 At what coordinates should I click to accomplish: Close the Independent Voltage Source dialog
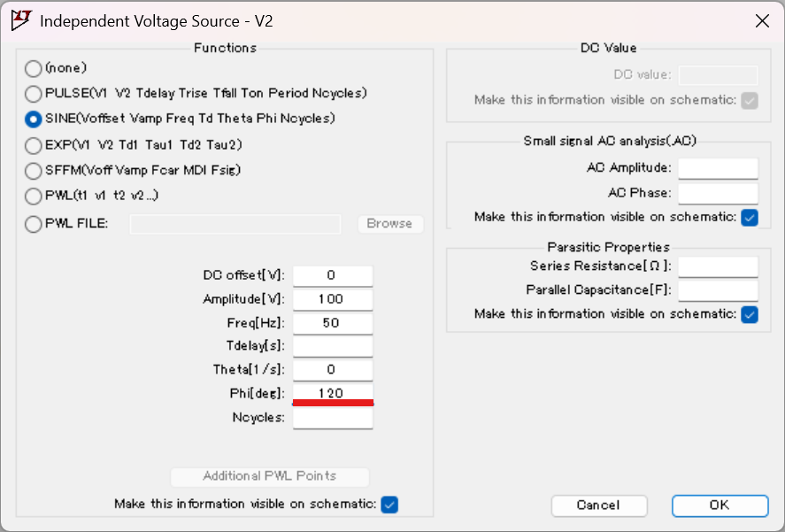(x=762, y=21)
